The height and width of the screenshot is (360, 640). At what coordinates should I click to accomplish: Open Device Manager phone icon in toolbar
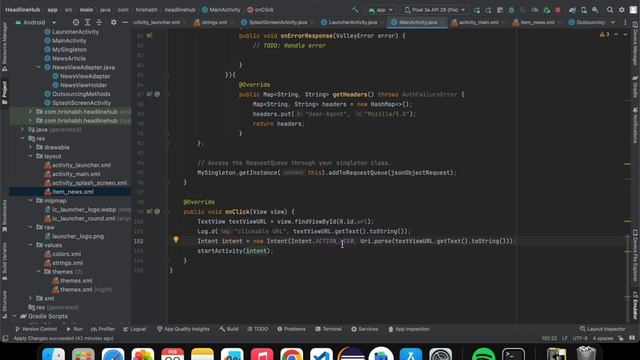[584, 10]
